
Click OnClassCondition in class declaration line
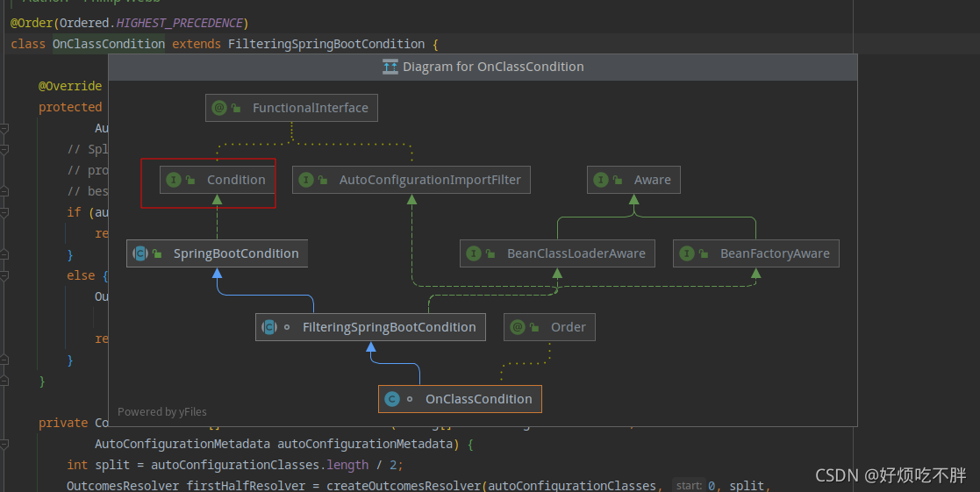pyautogui.click(x=109, y=45)
